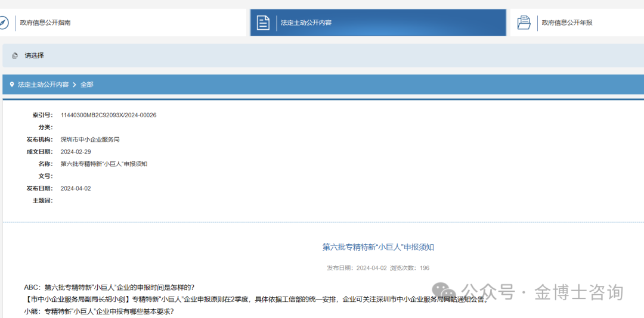Click the document icon on 法定主动公开内容 tab
The height and width of the screenshot is (318, 644).
[x=264, y=23]
